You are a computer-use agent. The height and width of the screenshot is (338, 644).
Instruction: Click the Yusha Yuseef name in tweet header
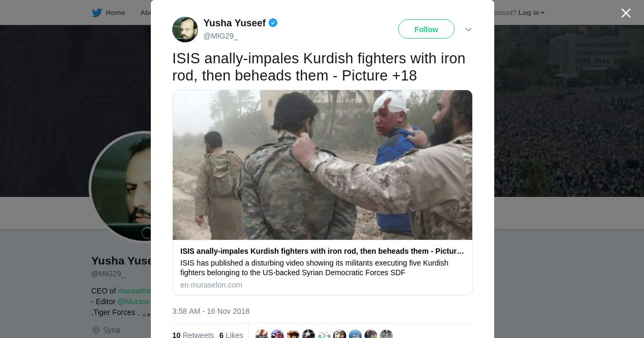[x=235, y=23]
